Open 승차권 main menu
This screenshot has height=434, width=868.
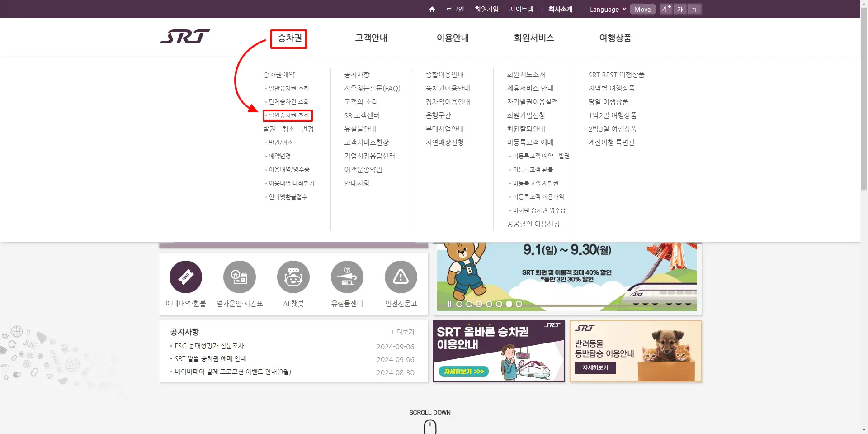coord(289,38)
